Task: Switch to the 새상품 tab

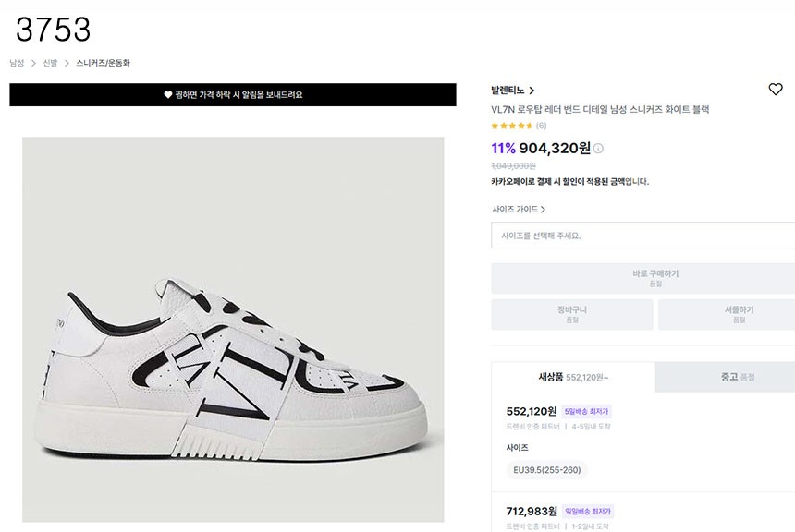Action: pyautogui.click(x=573, y=377)
